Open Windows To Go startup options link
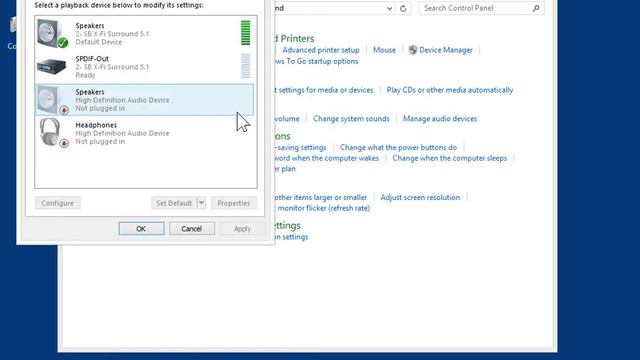 pos(316,61)
